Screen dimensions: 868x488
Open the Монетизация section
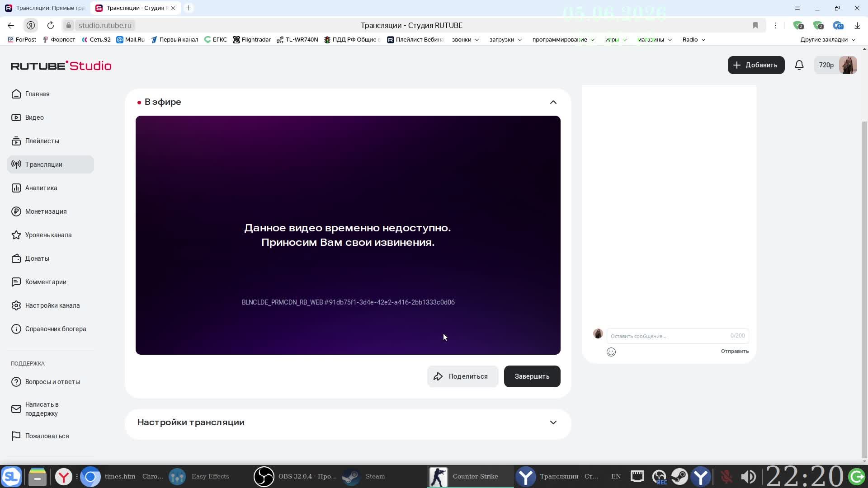click(51, 211)
